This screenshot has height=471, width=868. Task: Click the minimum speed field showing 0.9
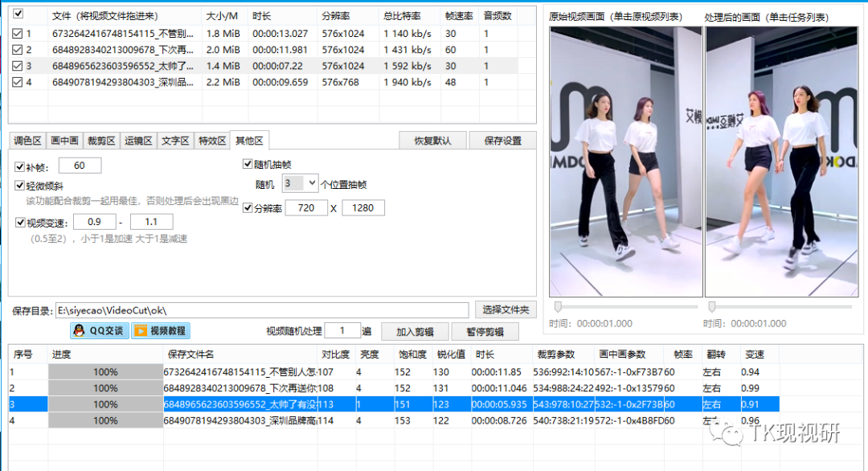click(95, 221)
